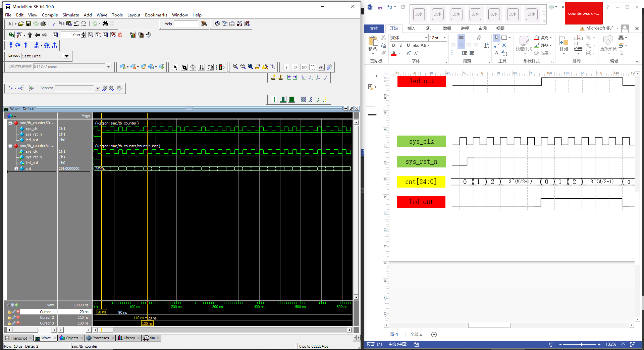Open the Bookmarks menu

[156, 15]
